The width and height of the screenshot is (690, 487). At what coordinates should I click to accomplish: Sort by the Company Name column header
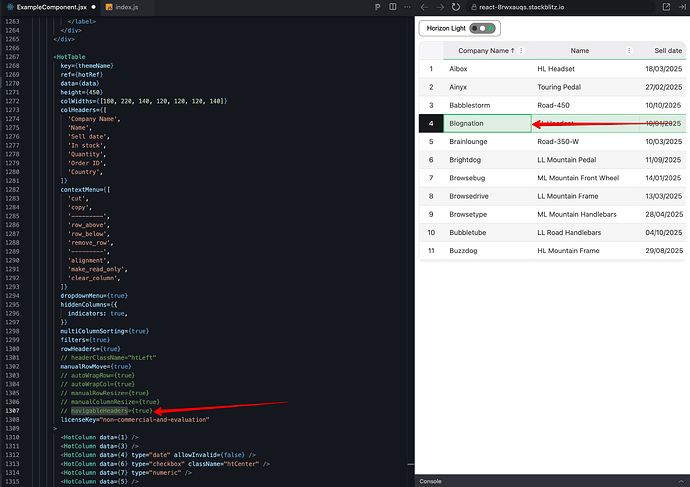[486, 51]
